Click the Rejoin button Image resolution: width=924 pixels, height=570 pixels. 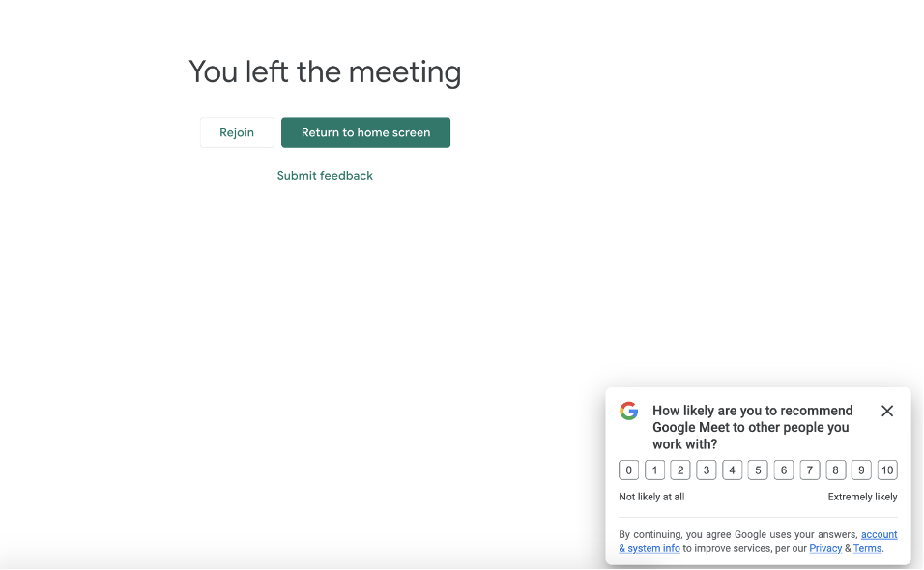[237, 132]
